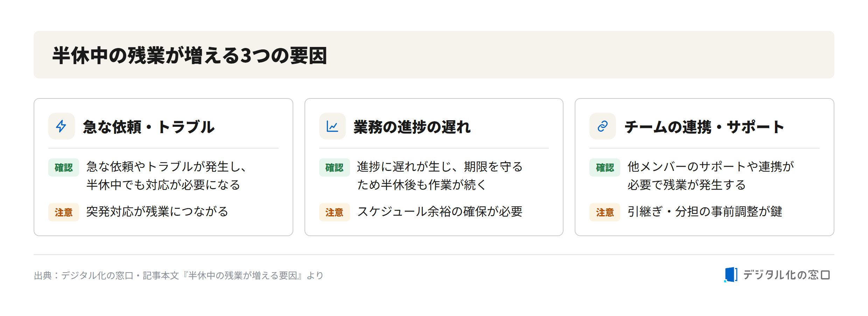Click the lightning bolt icon

(61, 126)
